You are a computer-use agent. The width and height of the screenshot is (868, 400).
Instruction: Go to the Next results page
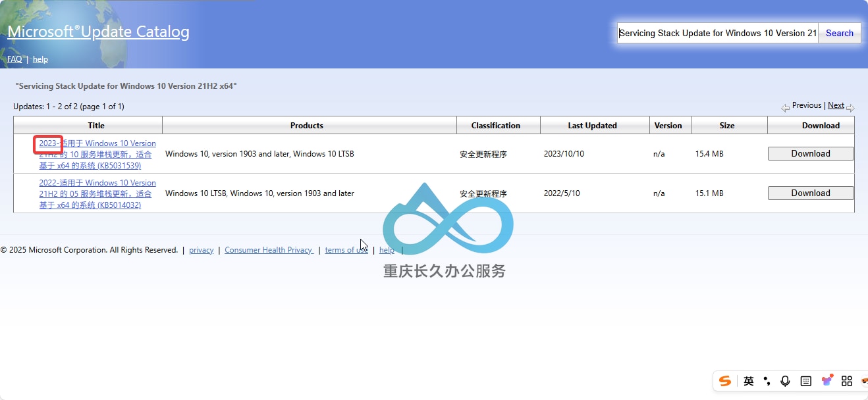pos(836,105)
